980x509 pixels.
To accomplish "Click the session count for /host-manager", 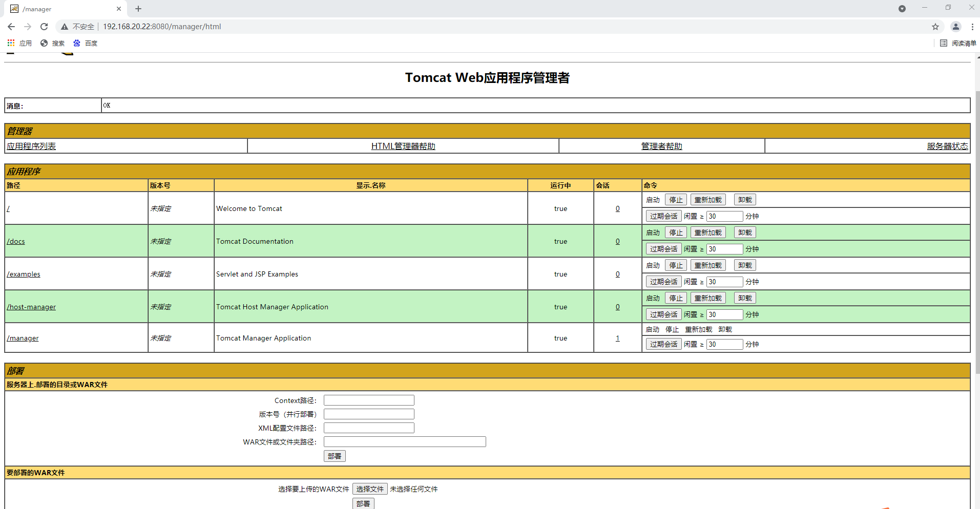I will tap(618, 307).
